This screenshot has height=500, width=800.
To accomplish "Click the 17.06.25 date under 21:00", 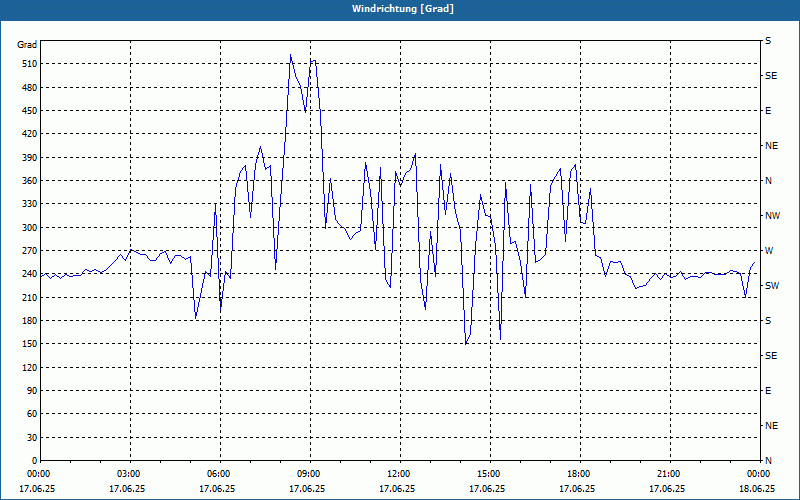I will [666, 488].
